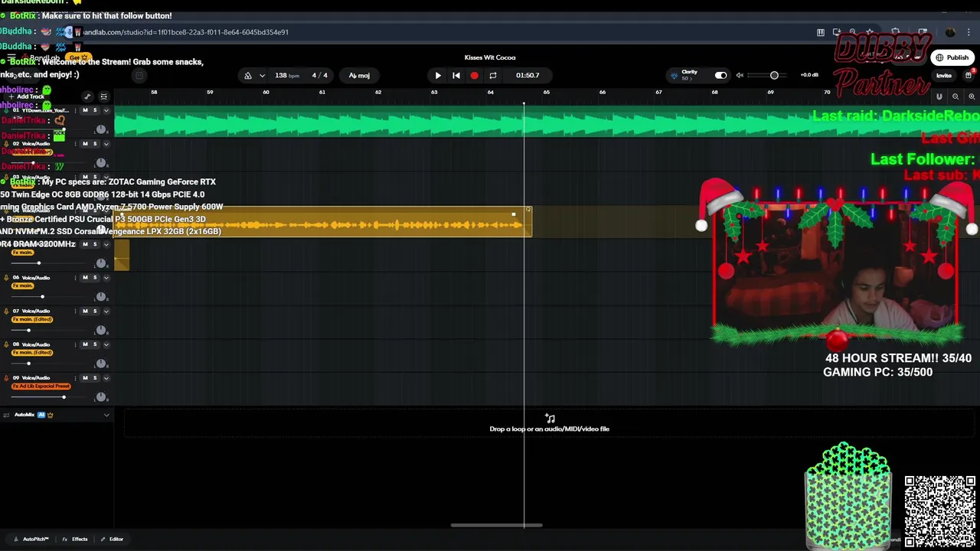Viewport: 980px width, 551px height.
Task: Click the 138 bpm tempo field
Action: (x=287, y=76)
